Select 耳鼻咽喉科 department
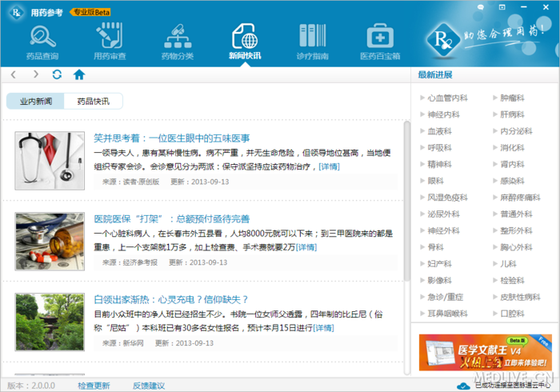The width and height of the screenshot is (560, 392). point(444,314)
